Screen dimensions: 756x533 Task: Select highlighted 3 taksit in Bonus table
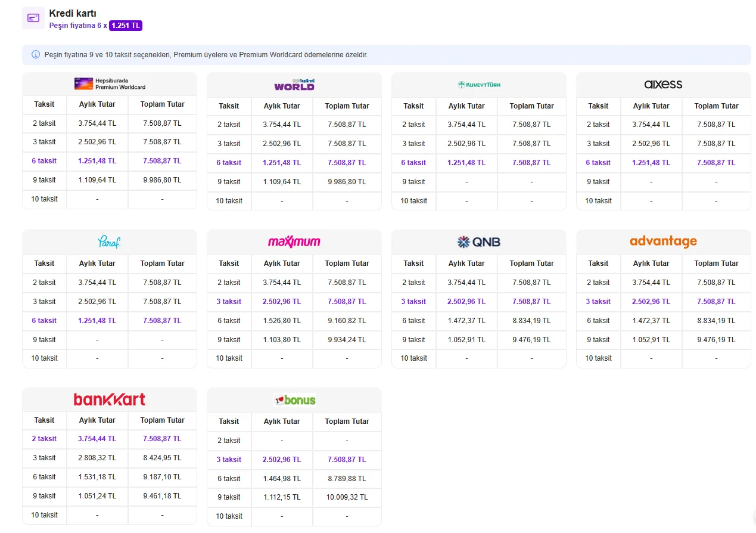point(229,460)
